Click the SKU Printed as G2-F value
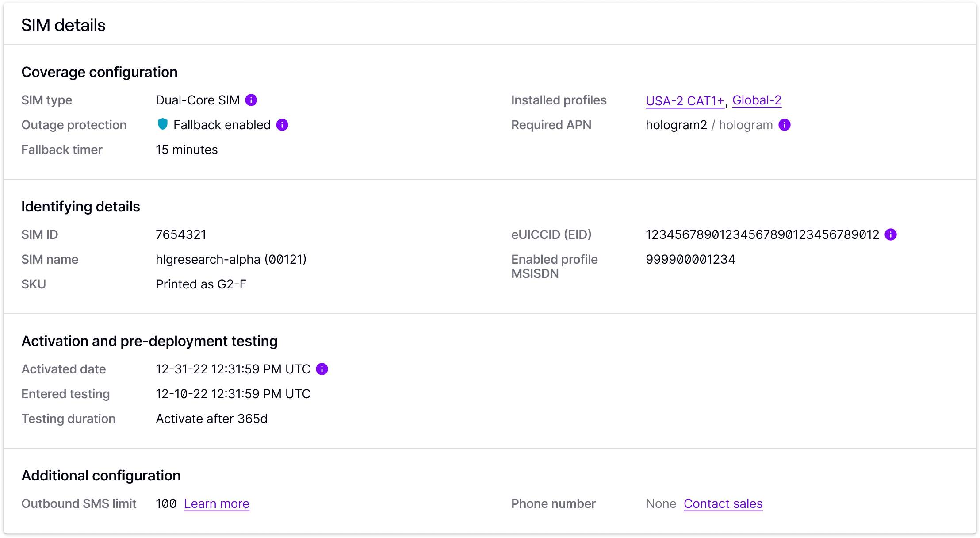The height and width of the screenshot is (538, 980). click(201, 284)
